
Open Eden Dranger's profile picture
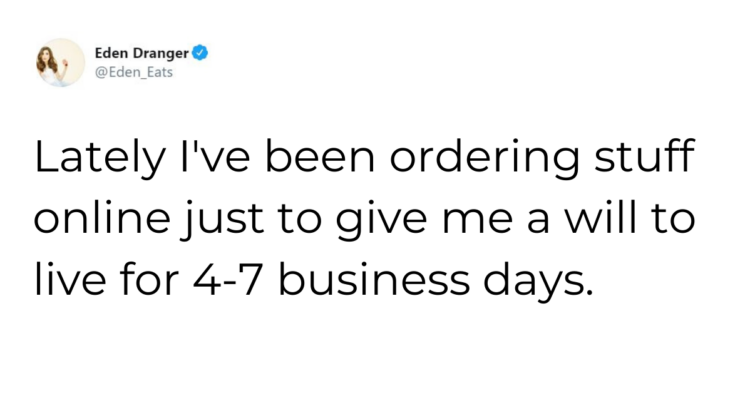pyautogui.click(x=61, y=63)
